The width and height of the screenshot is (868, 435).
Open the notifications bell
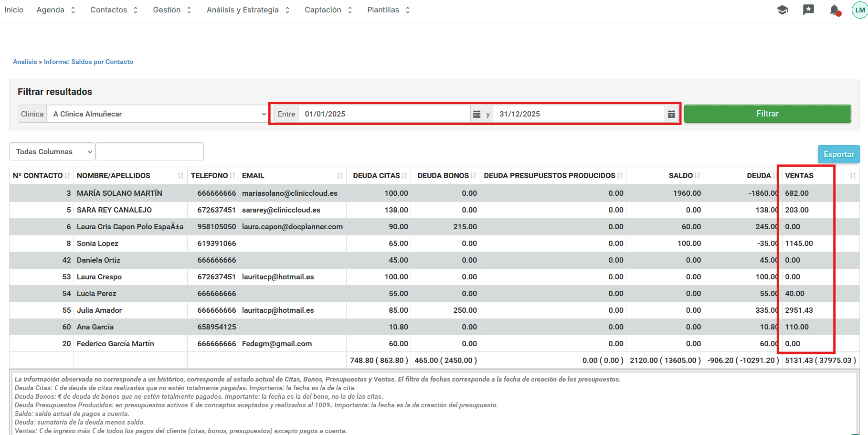pyautogui.click(x=835, y=10)
